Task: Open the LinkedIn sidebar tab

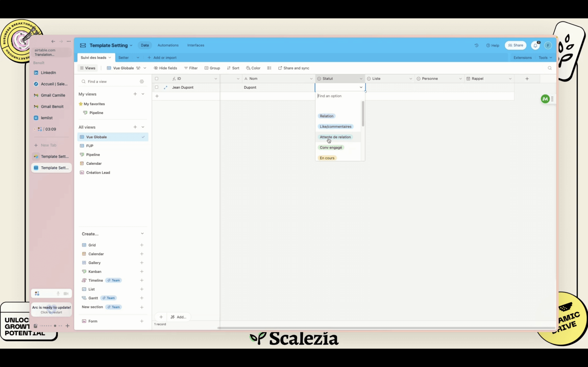Action: pos(48,73)
